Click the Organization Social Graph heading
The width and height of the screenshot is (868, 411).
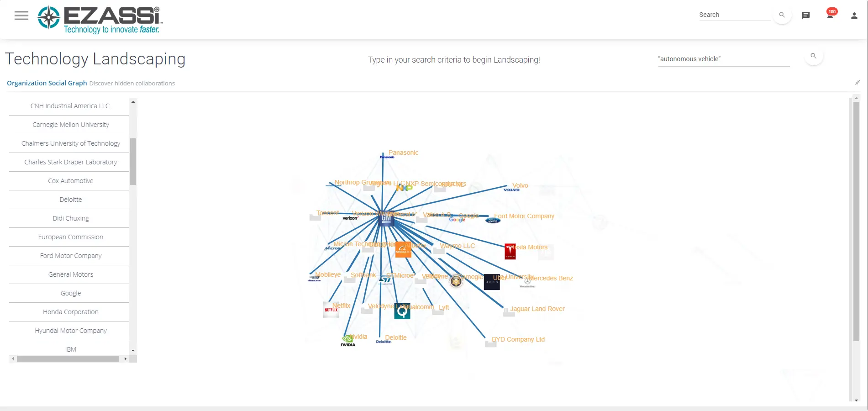point(47,83)
